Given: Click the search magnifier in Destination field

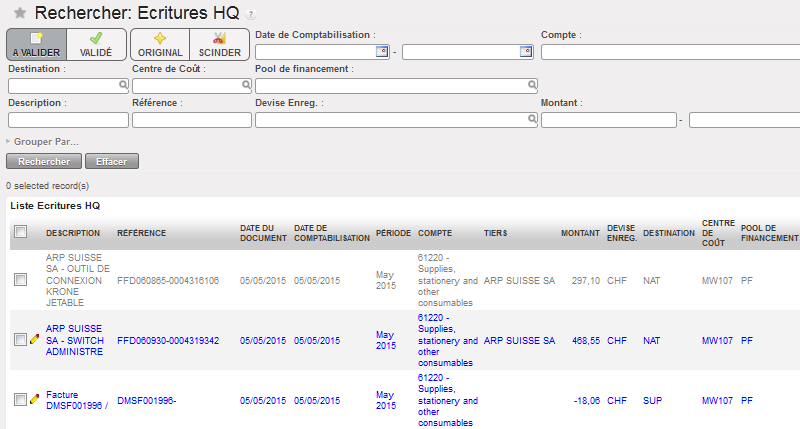Looking at the screenshot, I should [123, 86].
